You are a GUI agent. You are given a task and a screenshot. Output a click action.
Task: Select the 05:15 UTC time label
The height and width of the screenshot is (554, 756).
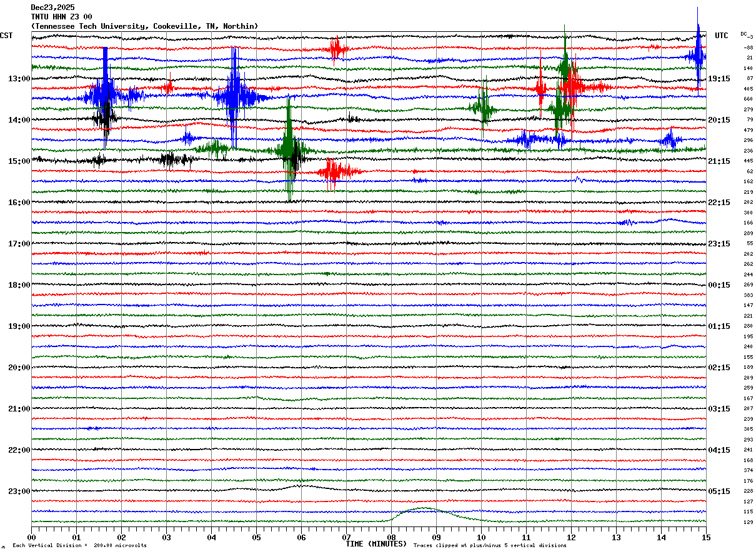719,491
